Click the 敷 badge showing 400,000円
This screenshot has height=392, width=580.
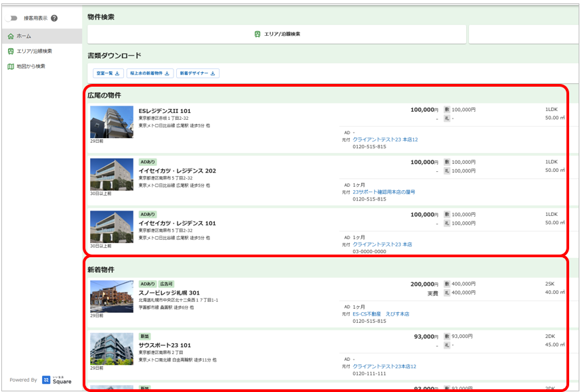click(447, 284)
